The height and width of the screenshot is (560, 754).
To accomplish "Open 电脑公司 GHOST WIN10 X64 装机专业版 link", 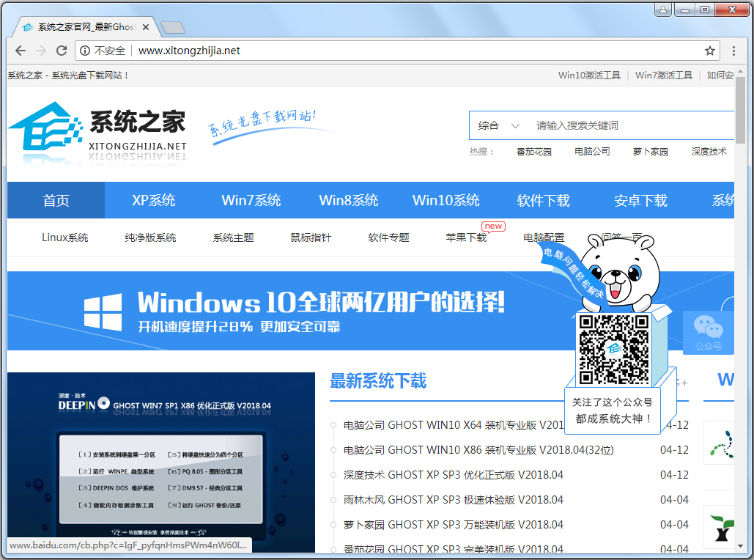I will [x=453, y=425].
